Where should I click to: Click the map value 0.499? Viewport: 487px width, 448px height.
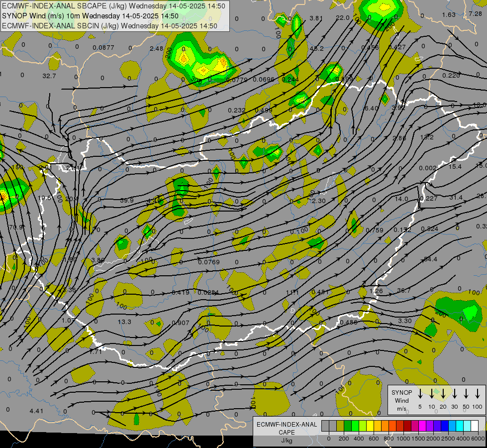click(x=263, y=111)
